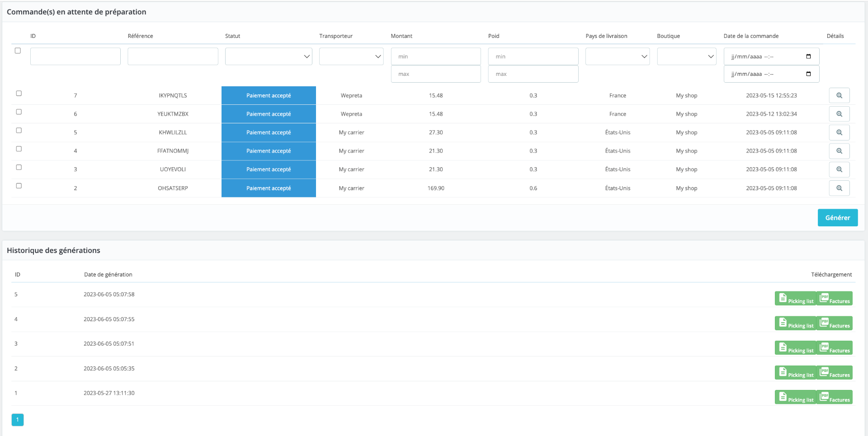
Task: Focus the Référence filter field
Action: (173, 56)
